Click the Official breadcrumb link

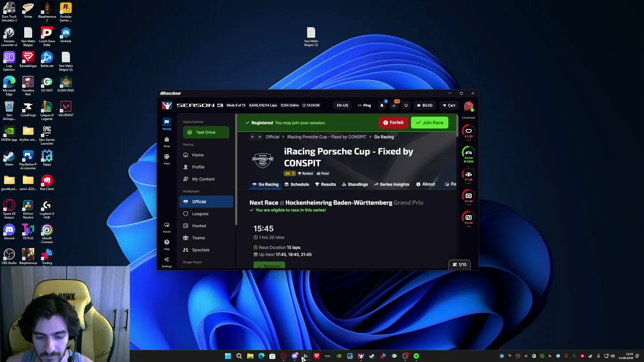[272, 137]
